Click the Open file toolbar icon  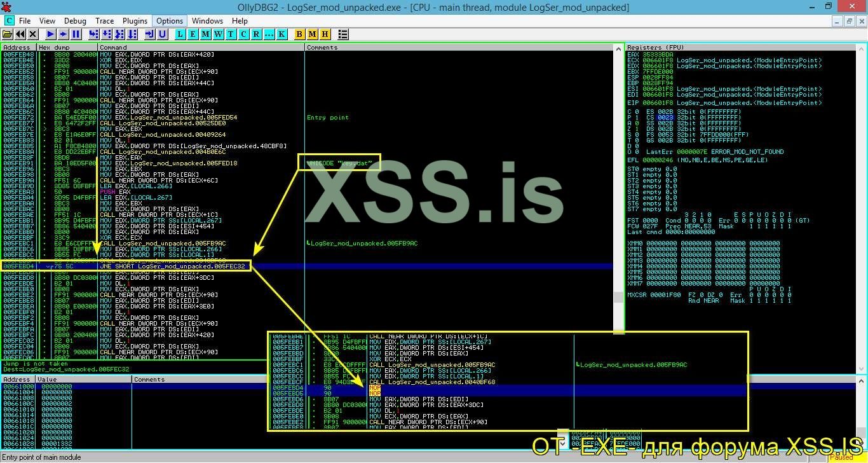click(8, 34)
